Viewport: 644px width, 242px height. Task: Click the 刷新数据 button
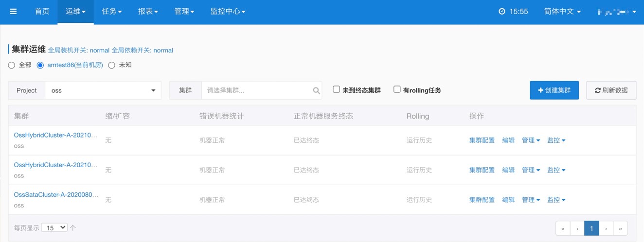611,90
